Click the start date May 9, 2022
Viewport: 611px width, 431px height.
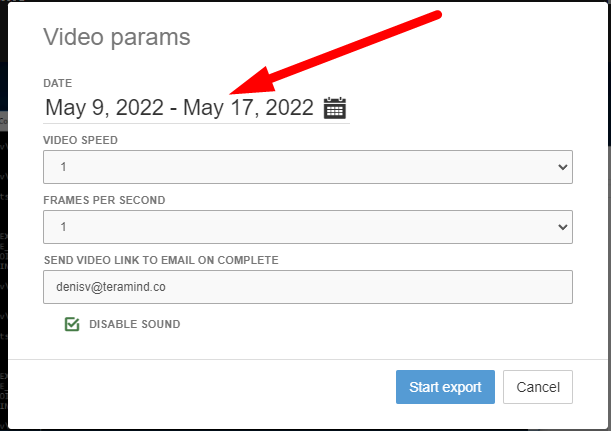[103, 108]
